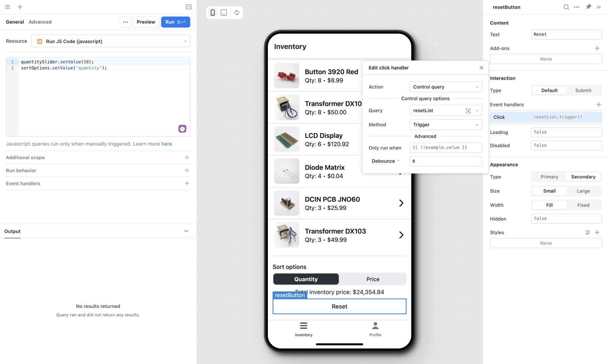Click the purple AI assistant icon in code editor
Viewport: 609px width, 364px height.
[x=182, y=129]
